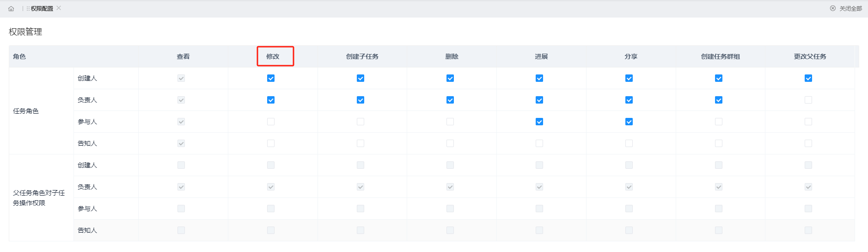Uncheck 创建任务群组 for task role 负责人
The image size is (868, 252).
coord(719,100)
